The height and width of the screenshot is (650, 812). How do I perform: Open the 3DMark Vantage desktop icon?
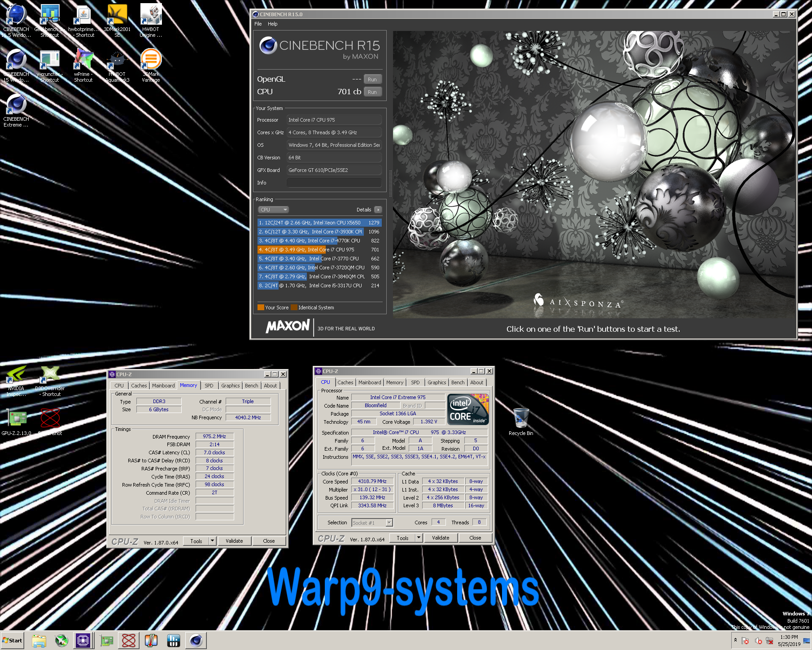pyautogui.click(x=151, y=66)
